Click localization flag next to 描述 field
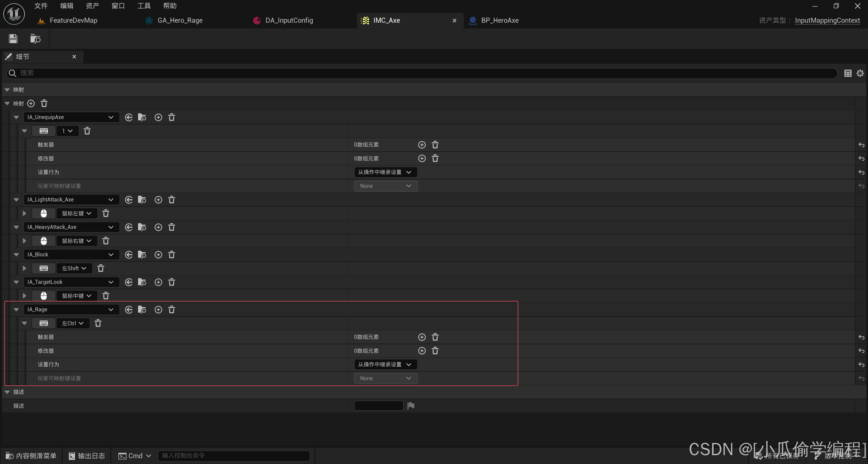 tap(411, 406)
